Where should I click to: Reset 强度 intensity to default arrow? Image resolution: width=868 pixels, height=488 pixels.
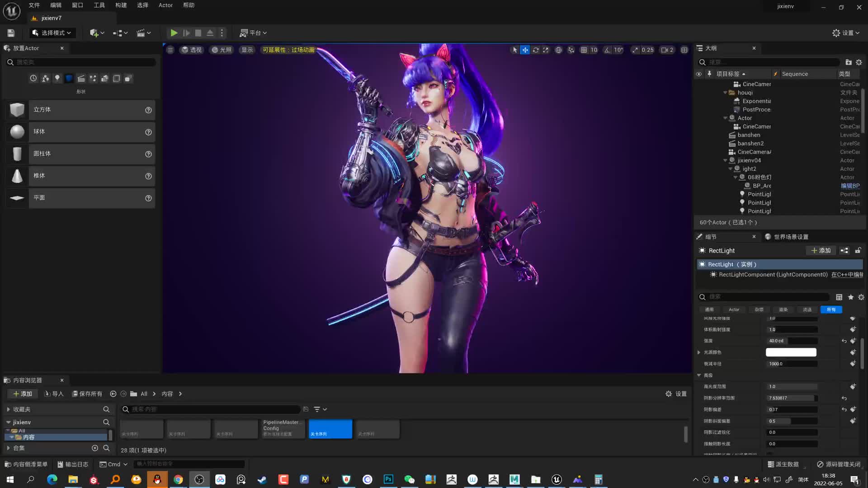844,341
